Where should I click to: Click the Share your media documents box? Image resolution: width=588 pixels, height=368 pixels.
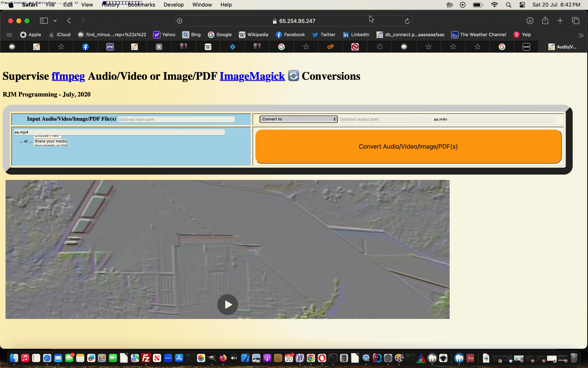pyautogui.click(x=50, y=143)
